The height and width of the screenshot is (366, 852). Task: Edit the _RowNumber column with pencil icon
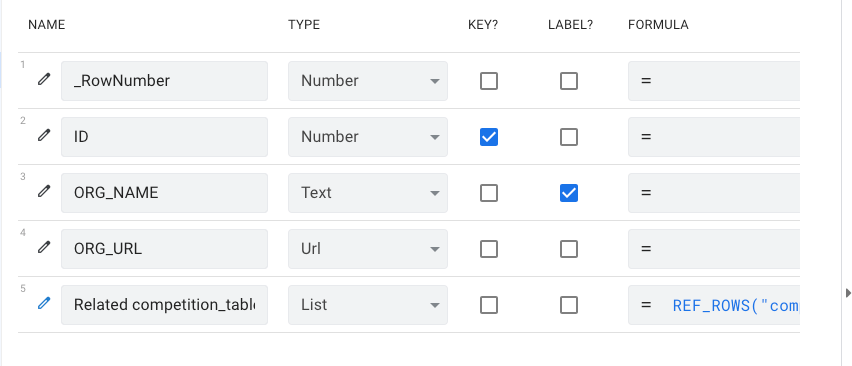[44, 80]
